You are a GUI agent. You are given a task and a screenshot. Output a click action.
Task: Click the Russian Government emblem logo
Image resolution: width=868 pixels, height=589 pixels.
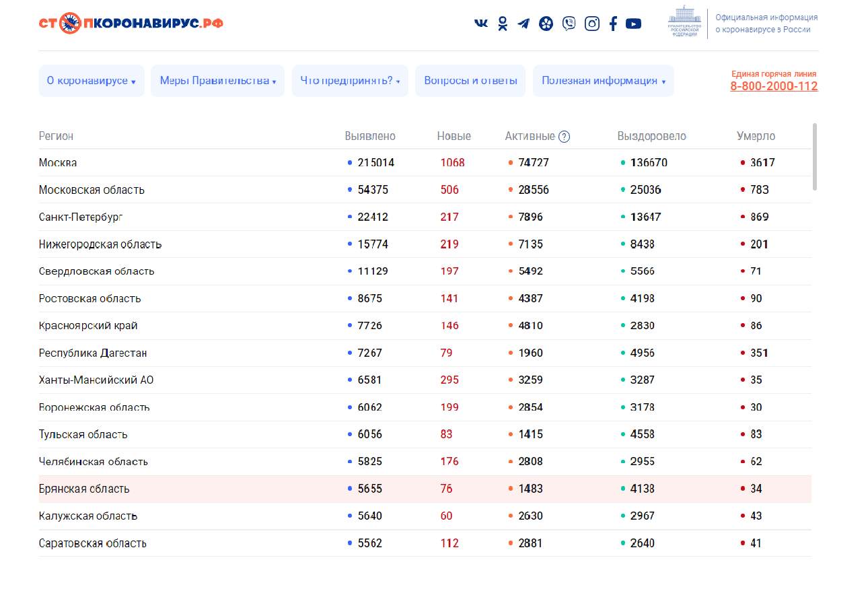(684, 22)
